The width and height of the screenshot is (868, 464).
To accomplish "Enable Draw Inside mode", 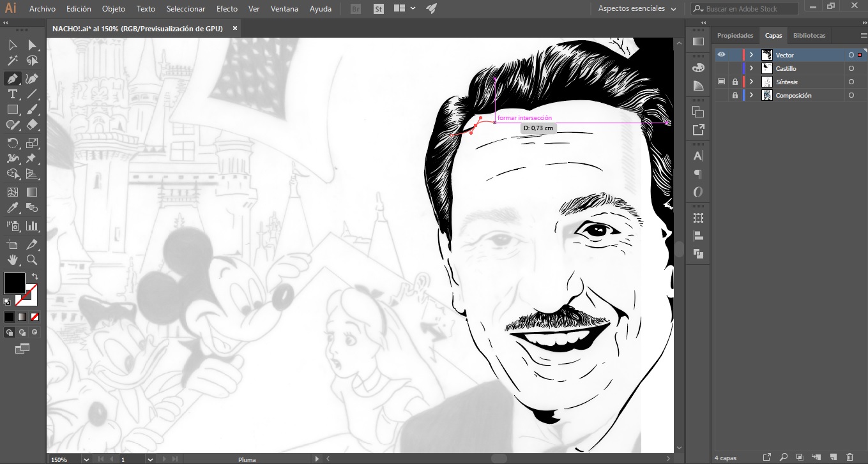I will point(34,333).
